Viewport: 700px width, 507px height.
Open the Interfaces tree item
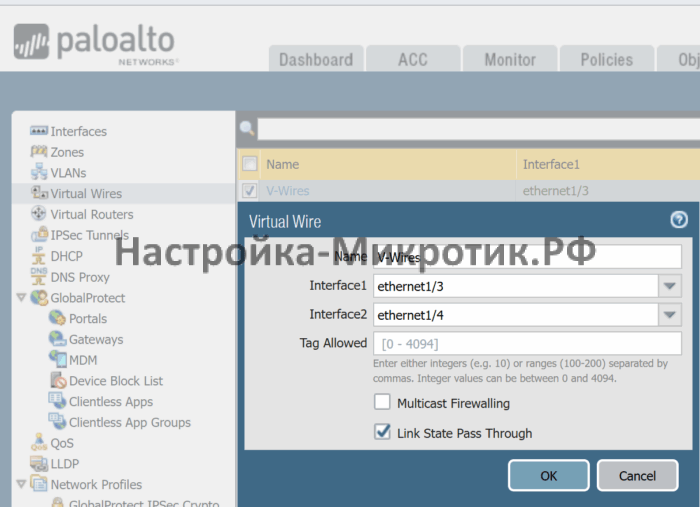[79, 131]
